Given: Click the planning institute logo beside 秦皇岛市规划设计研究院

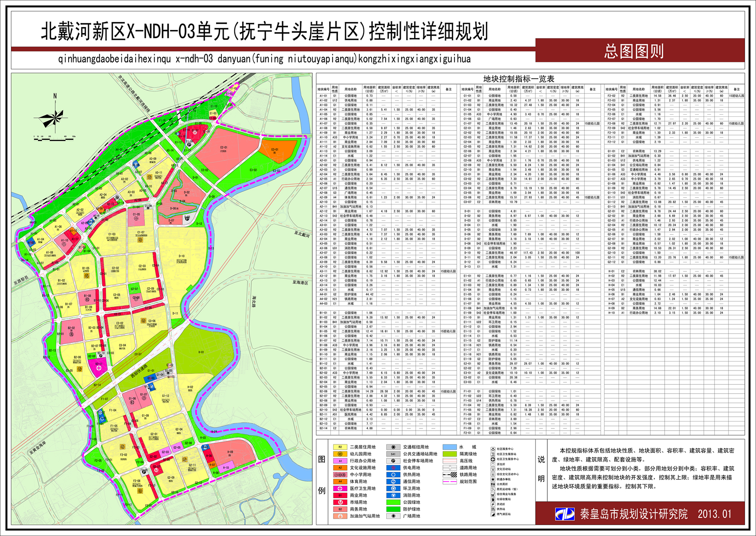Looking at the screenshot, I should (x=565, y=514).
